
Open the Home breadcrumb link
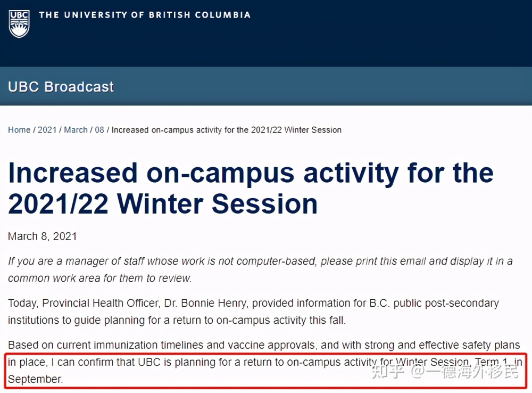[19, 130]
